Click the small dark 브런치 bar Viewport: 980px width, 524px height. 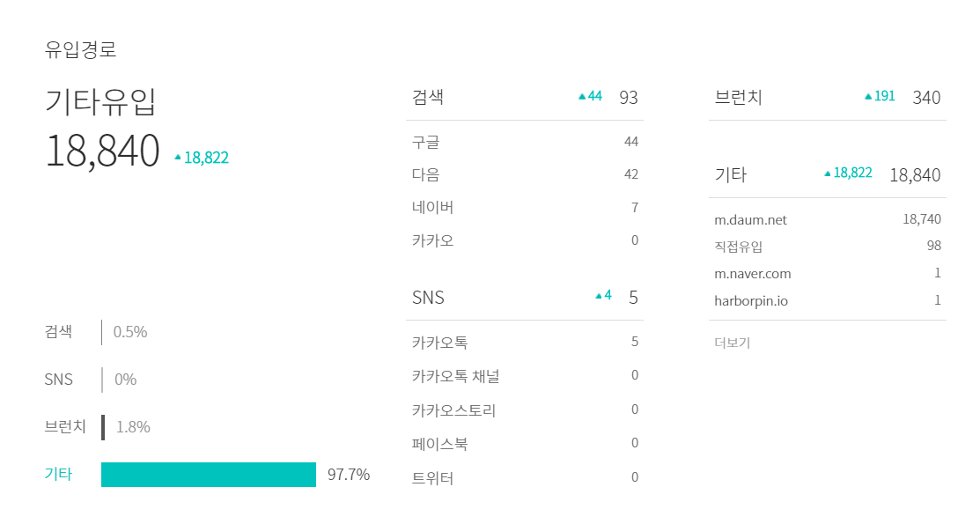tap(103, 428)
